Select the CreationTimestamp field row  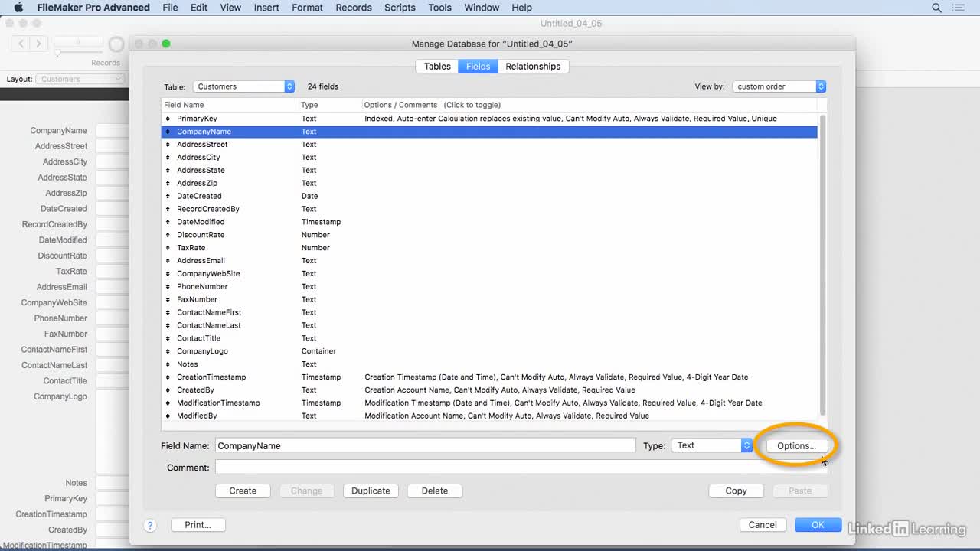[x=489, y=377]
